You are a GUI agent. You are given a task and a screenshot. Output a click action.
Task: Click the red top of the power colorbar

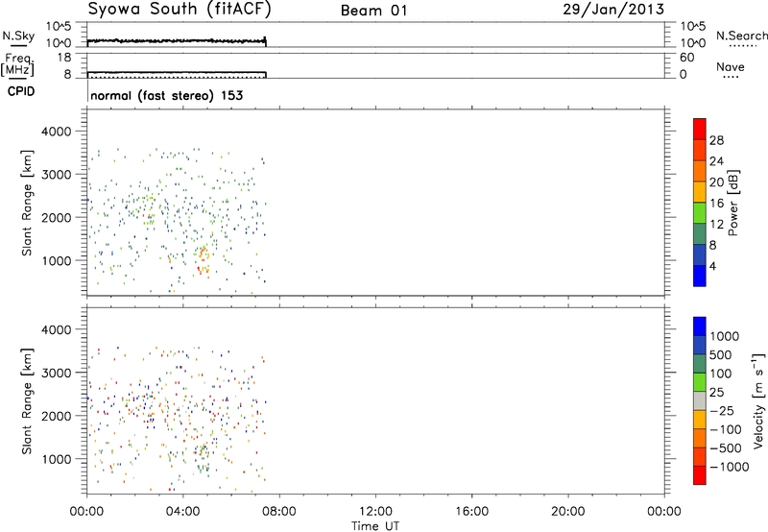click(x=700, y=129)
